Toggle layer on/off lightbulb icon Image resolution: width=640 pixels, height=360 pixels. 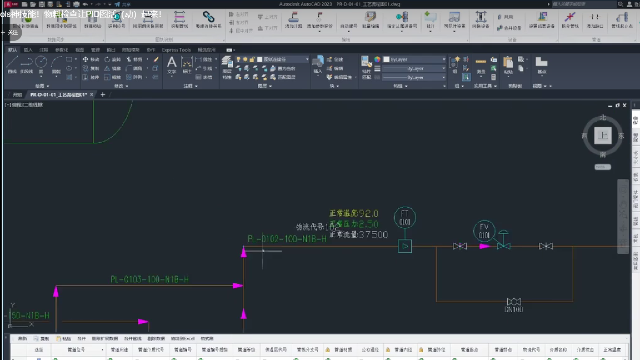[x=238, y=60]
